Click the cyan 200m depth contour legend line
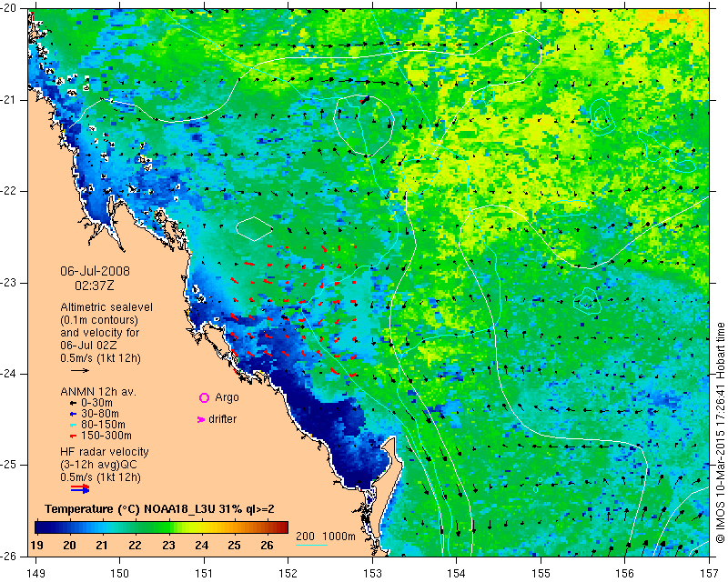 tap(311, 545)
